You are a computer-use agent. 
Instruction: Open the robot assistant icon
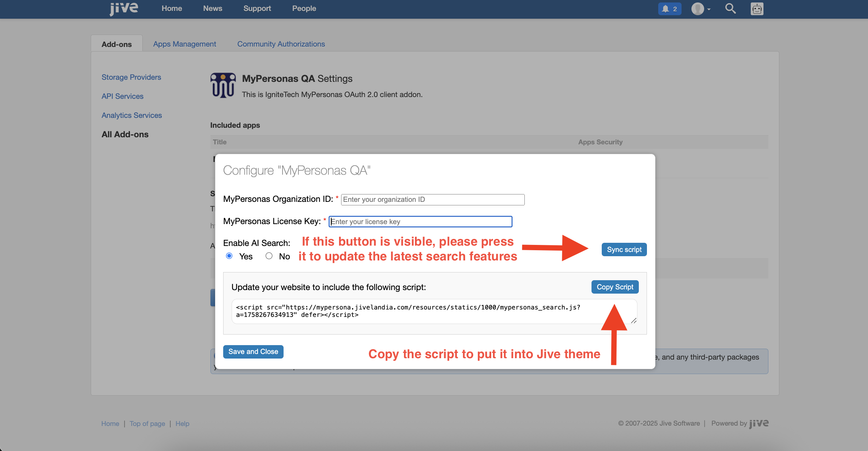757,9
